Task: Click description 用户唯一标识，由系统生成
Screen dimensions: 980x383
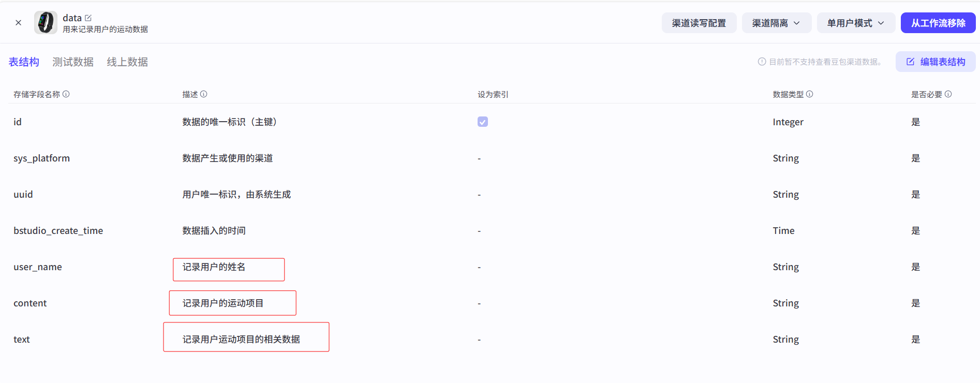Action: click(236, 194)
